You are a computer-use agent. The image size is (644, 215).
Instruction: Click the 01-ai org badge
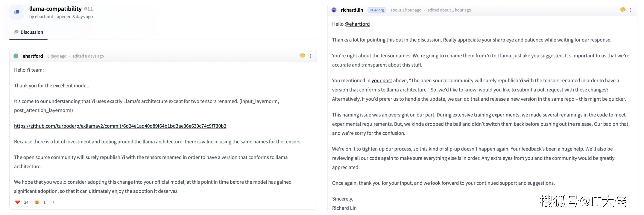377,10
